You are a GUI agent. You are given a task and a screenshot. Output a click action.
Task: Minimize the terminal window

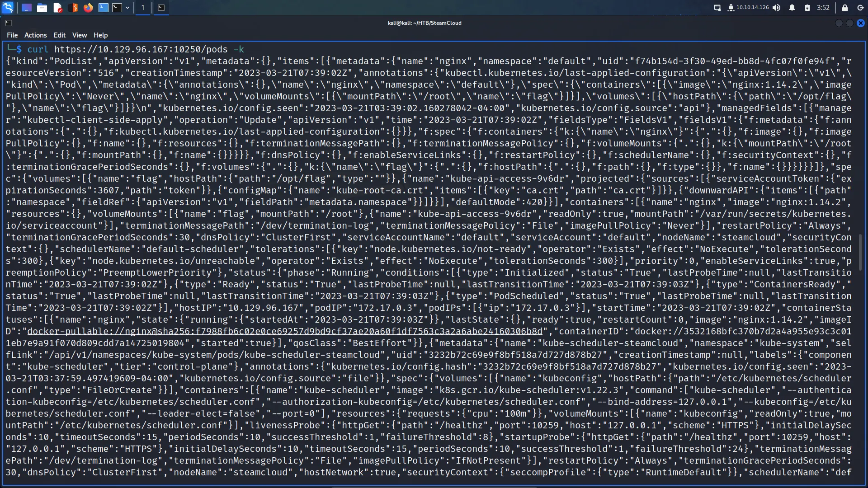(x=839, y=23)
